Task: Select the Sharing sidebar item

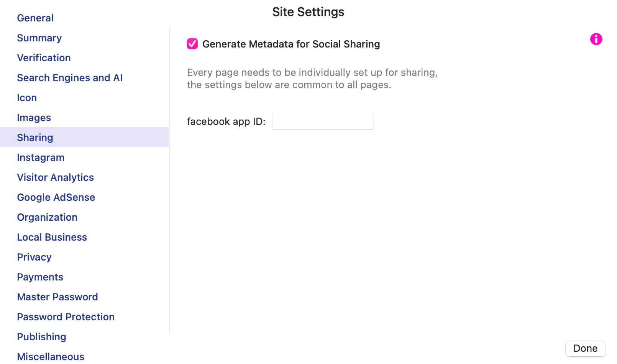Action: pos(35,138)
